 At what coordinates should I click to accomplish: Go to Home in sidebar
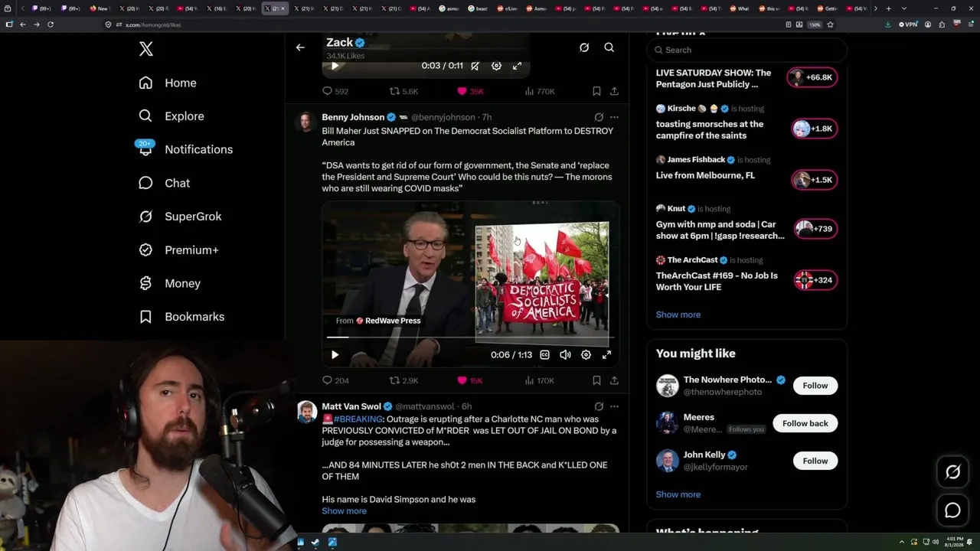(x=168, y=83)
